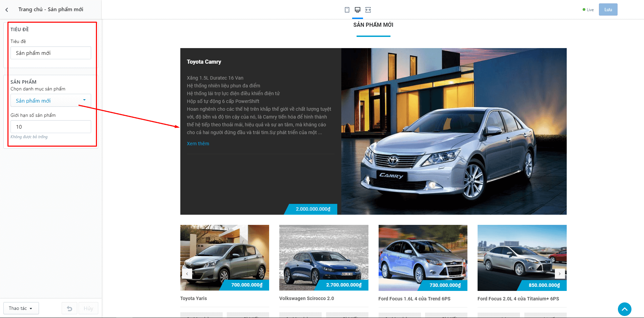Click the Xăng 1.5L Duratec 16 Van line
Image resolution: width=644 pixels, height=318 pixels.
215,78
